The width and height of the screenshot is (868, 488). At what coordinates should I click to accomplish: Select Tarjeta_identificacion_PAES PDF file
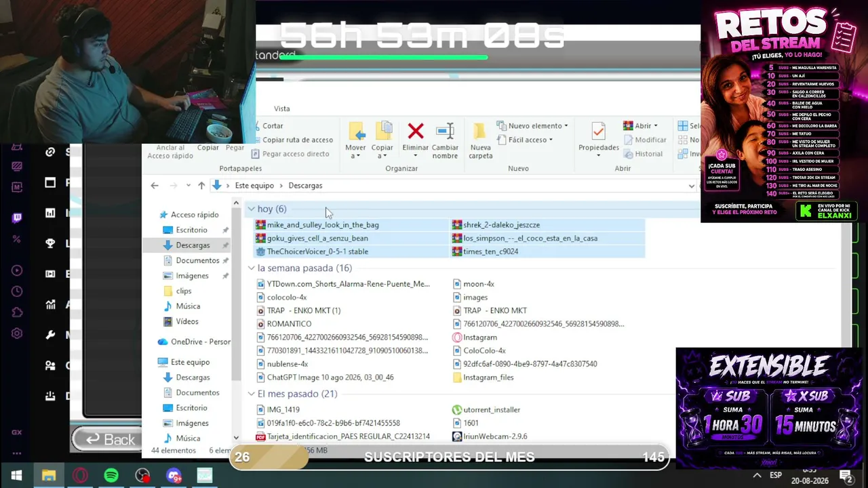click(342, 436)
